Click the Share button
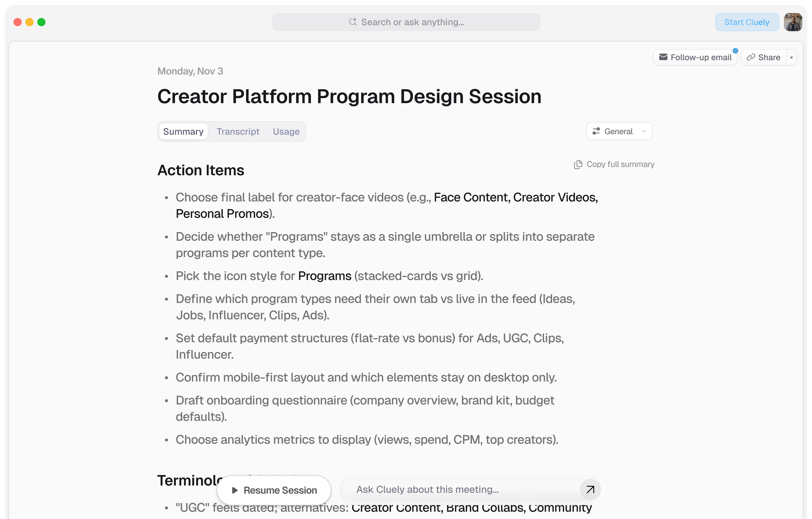812x519 pixels. click(x=764, y=57)
